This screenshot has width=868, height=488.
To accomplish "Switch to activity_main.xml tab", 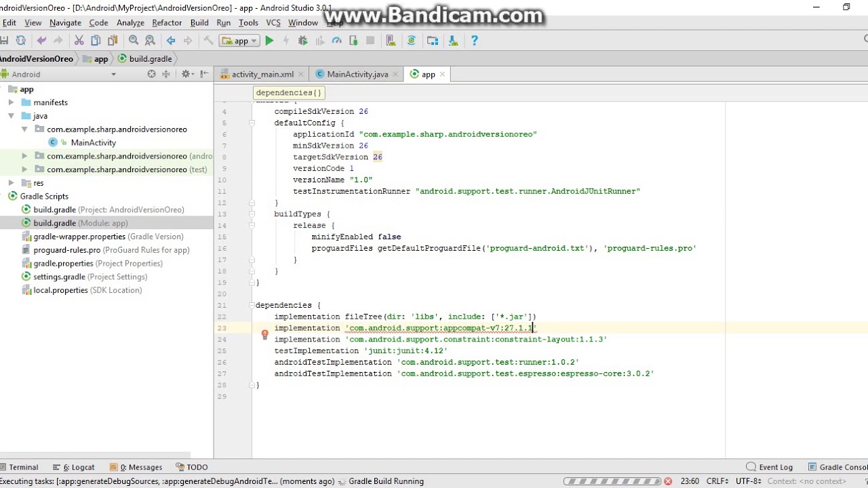I will pos(262,75).
